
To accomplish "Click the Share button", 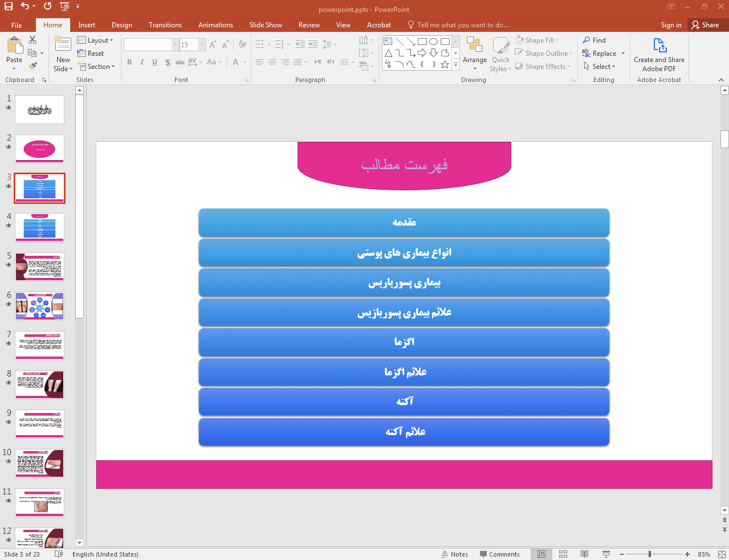I will [705, 25].
